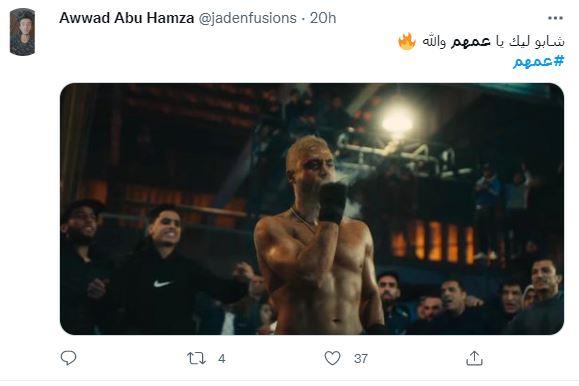Open the share upload icon

(x=474, y=358)
